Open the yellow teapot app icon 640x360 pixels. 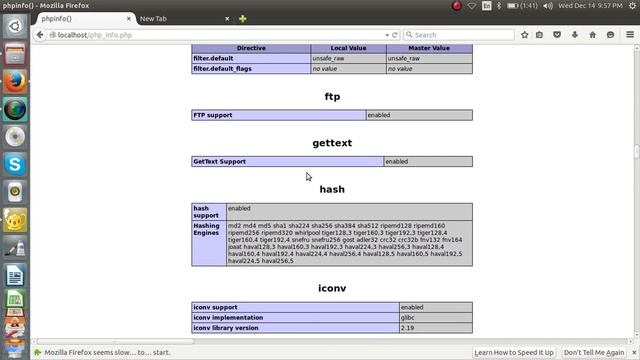coord(15,220)
